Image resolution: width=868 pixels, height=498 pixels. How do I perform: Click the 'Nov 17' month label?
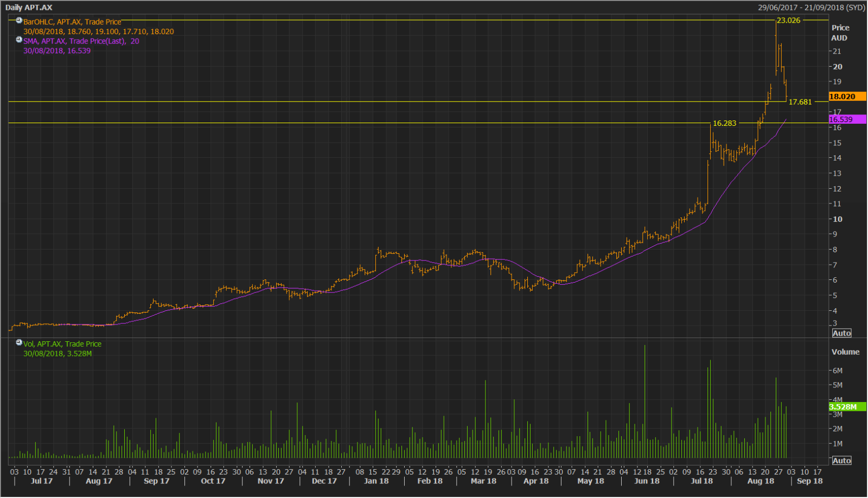tap(271, 481)
